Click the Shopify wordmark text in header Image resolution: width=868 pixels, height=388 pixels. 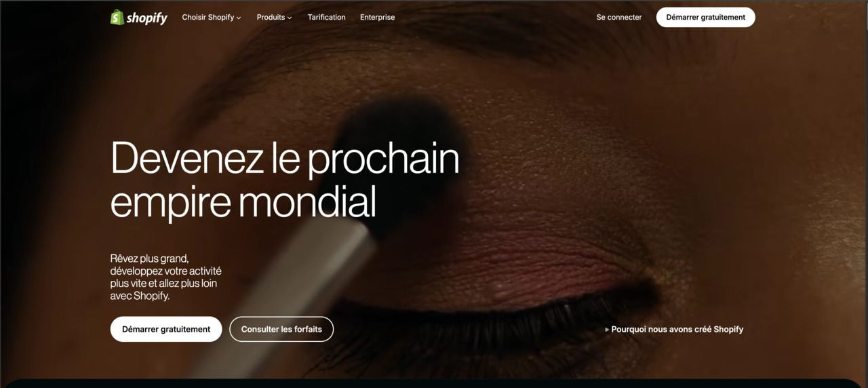click(146, 18)
